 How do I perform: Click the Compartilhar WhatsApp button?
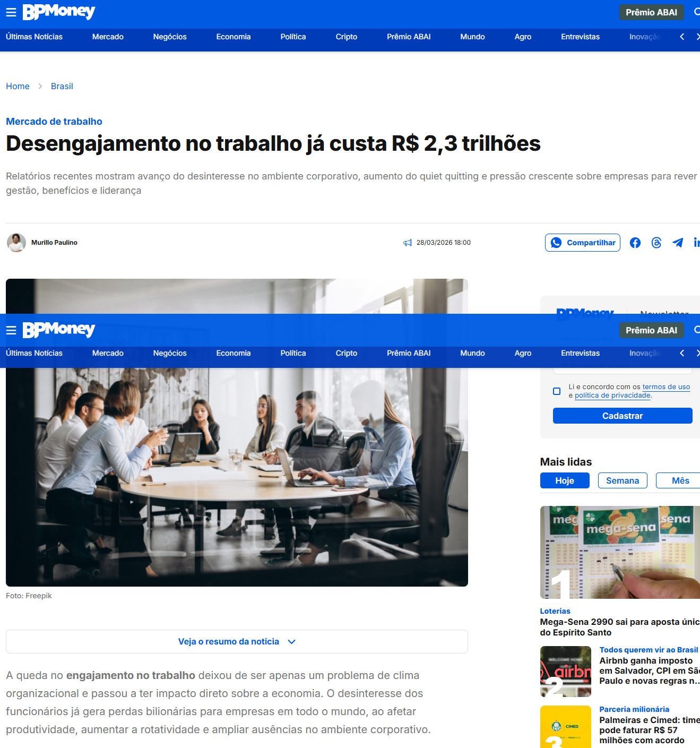(x=582, y=243)
